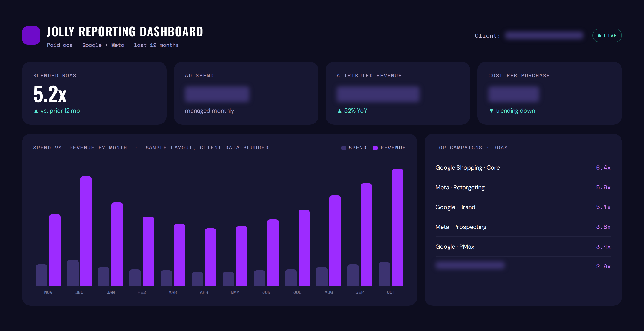The image size is (644, 331).
Task: Click the green up arrow beside vs. prior 12 mo
Action: (36, 111)
